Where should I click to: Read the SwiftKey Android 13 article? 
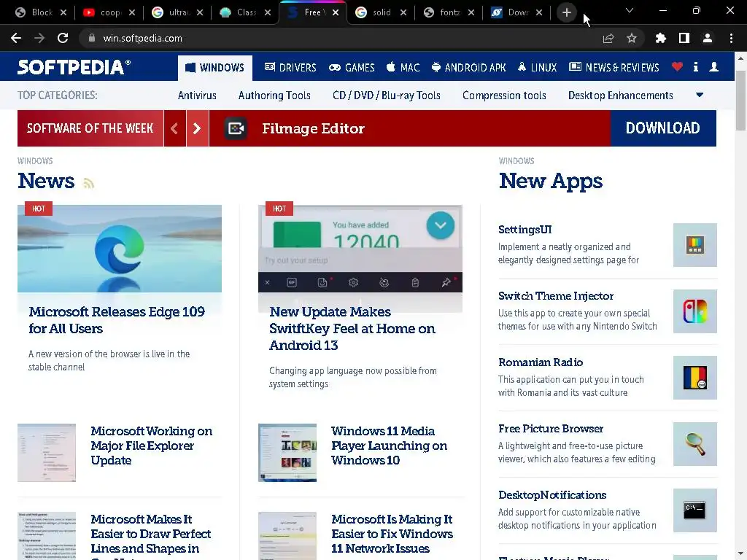click(x=352, y=328)
